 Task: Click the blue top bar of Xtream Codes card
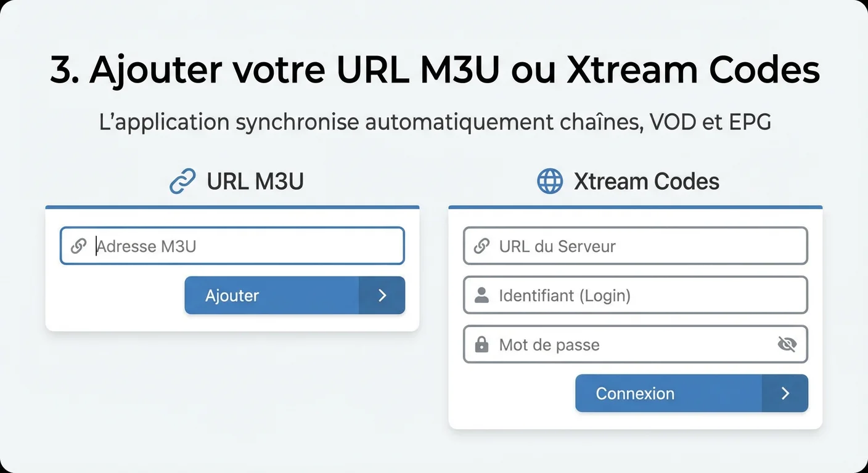635,207
